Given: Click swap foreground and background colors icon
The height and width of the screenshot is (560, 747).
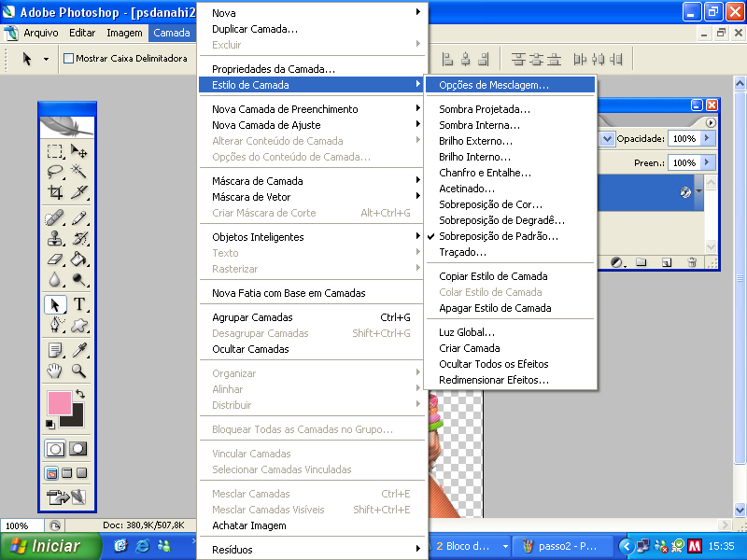Looking at the screenshot, I should [x=80, y=394].
